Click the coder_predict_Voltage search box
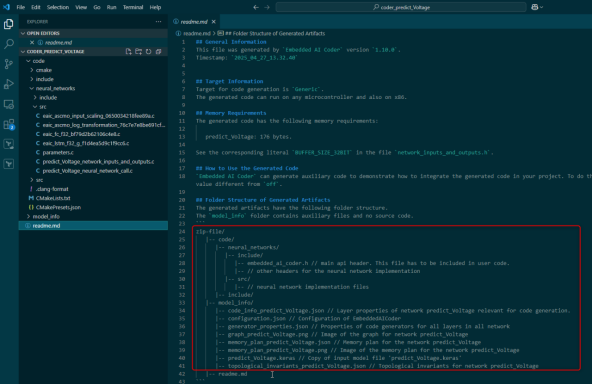The height and width of the screenshot is (385, 593). click(x=401, y=7)
